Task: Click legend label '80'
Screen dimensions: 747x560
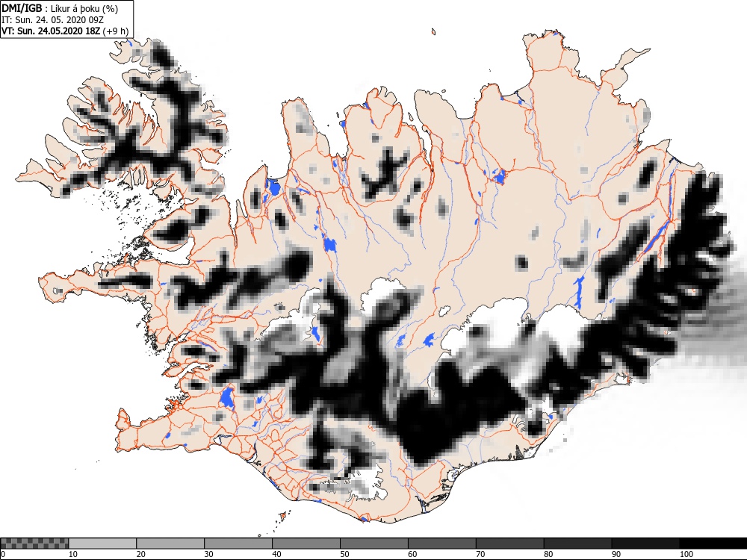Action: 548,554
